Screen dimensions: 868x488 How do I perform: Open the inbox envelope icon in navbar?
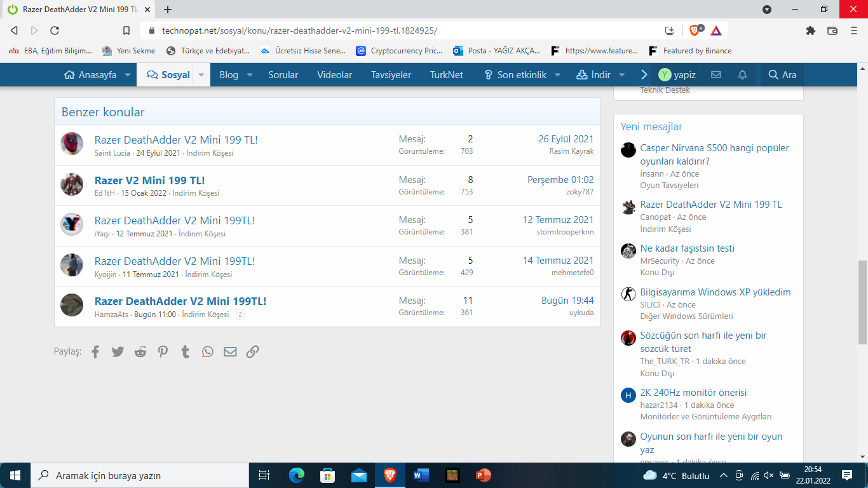pyautogui.click(x=716, y=74)
